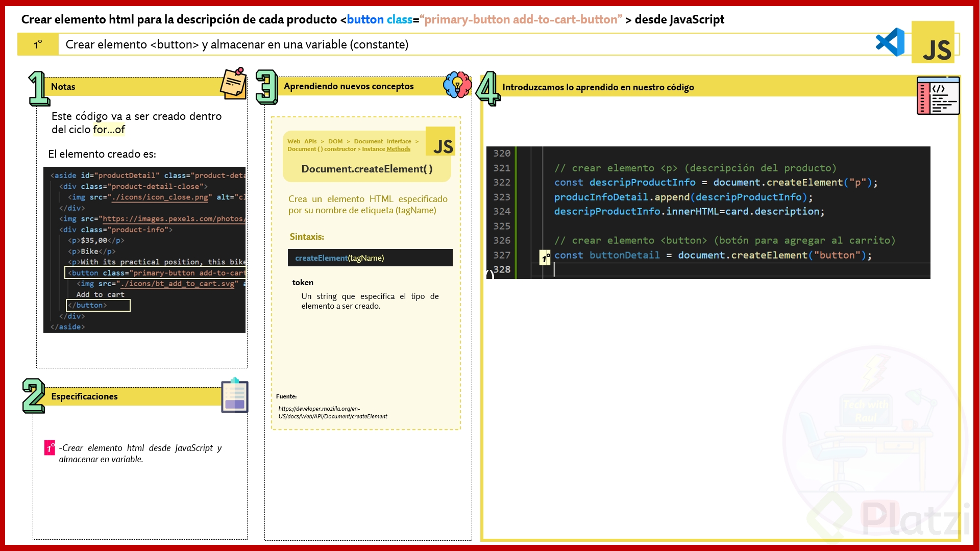The height and width of the screenshot is (551, 980).
Task: Click the Add to cart text in snippet
Action: coord(101,294)
